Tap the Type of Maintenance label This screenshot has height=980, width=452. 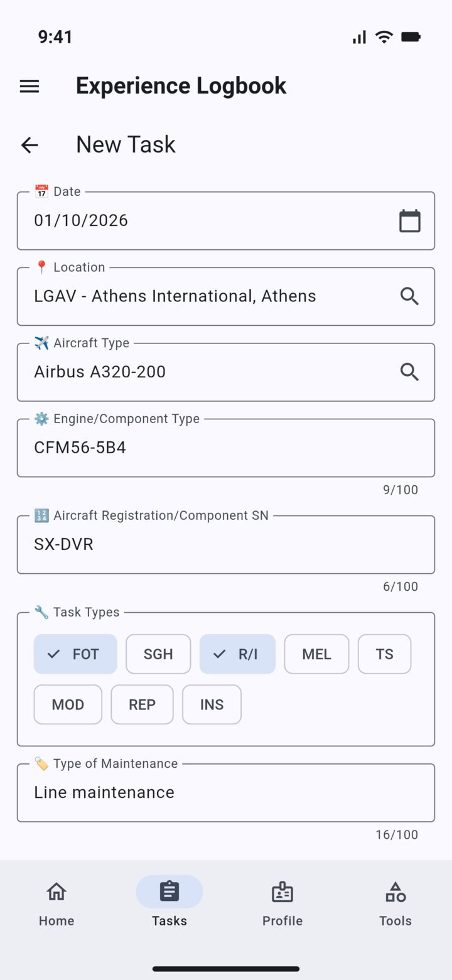106,763
